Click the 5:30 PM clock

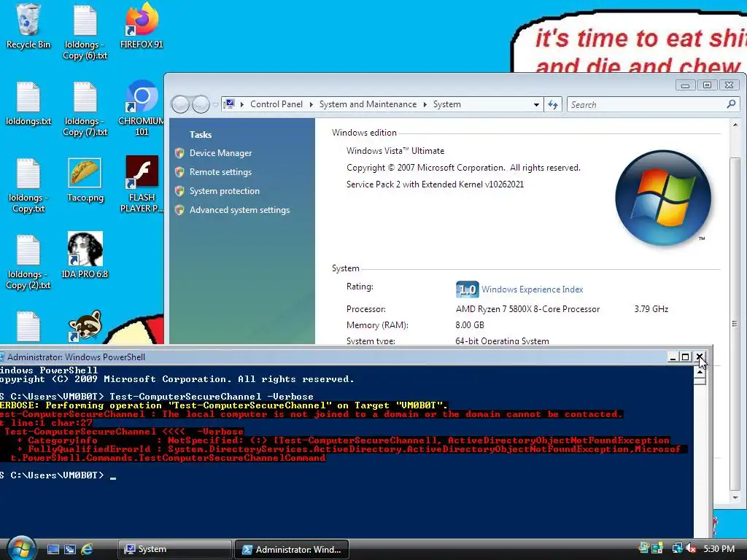719,548
